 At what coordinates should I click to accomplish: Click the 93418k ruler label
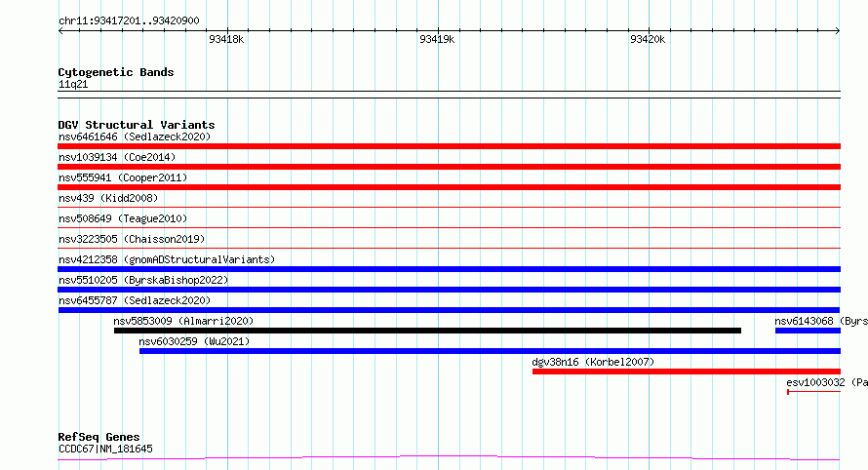pyautogui.click(x=226, y=39)
